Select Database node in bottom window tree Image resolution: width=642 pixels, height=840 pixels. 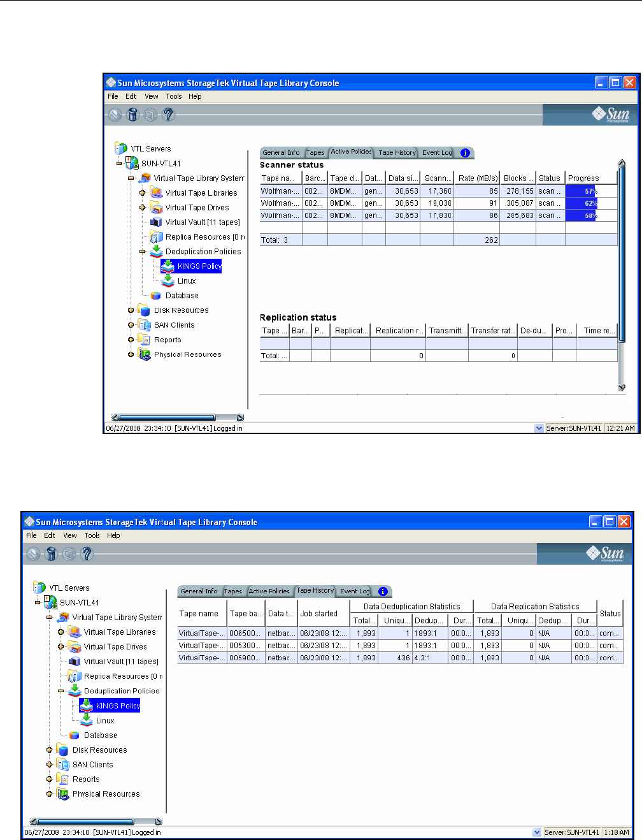[x=101, y=735]
